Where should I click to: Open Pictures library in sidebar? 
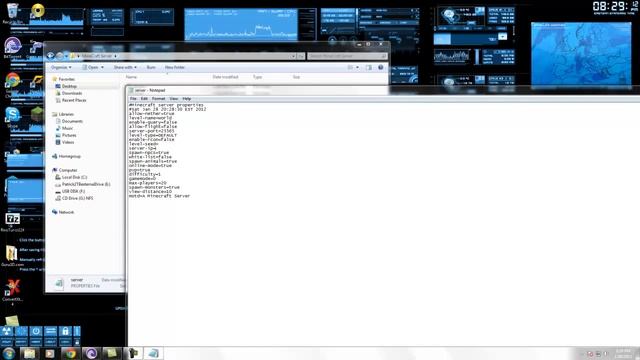pyautogui.click(x=69, y=135)
